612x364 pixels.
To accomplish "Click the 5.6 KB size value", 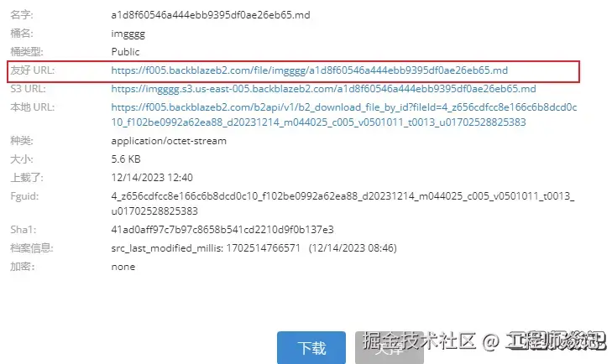I will click(x=126, y=159).
